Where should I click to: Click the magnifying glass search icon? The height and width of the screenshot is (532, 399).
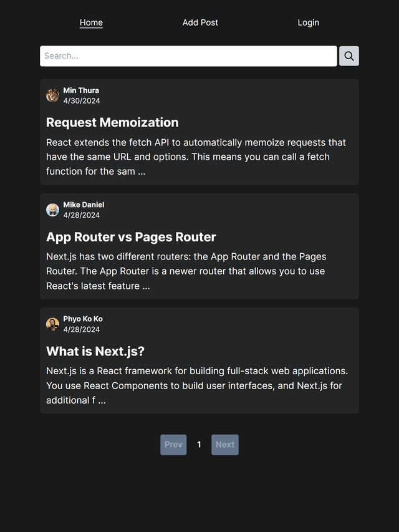[x=349, y=56]
